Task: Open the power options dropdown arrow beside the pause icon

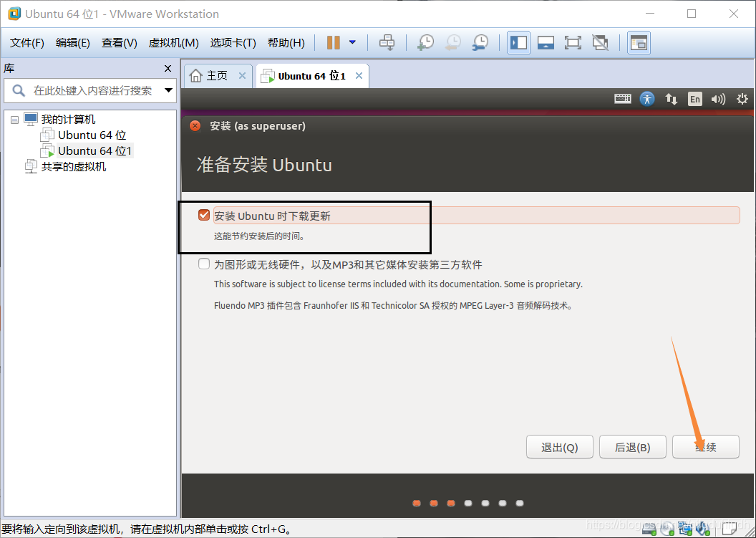Action: [352, 42]
